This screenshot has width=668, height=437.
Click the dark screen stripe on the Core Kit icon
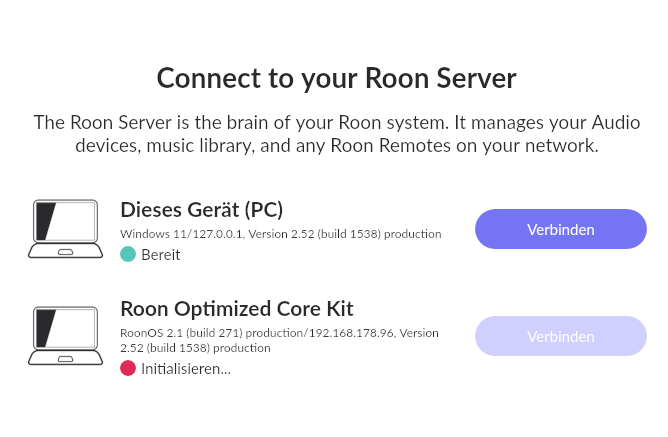pyautogui.click(x=45, y=328)
